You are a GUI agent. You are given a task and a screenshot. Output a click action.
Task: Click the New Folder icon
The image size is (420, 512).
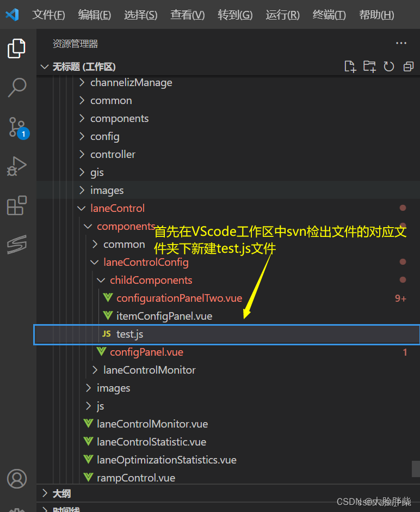(369, 66)
